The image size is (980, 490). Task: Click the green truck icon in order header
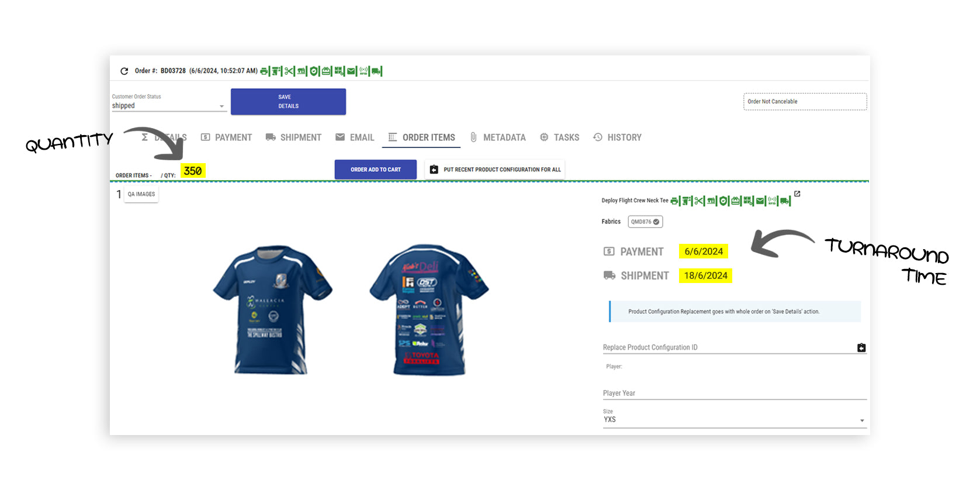[x=376, y=71]
